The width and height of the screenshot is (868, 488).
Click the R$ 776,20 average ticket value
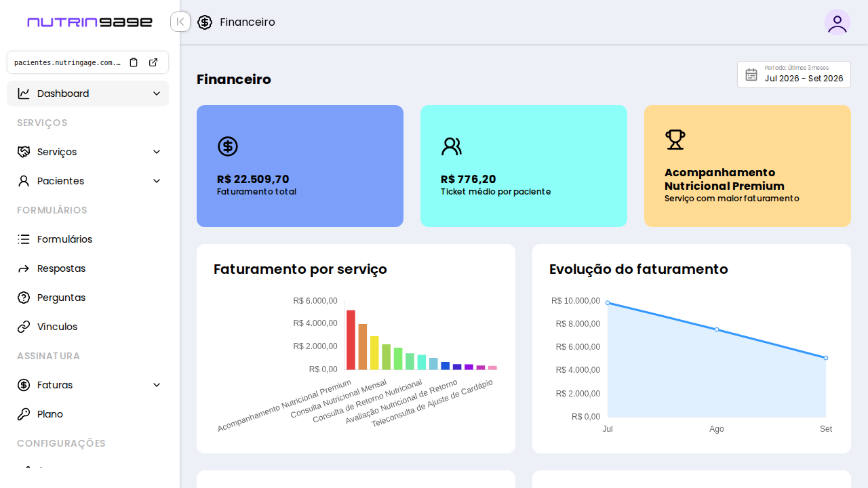coord(469,179)
